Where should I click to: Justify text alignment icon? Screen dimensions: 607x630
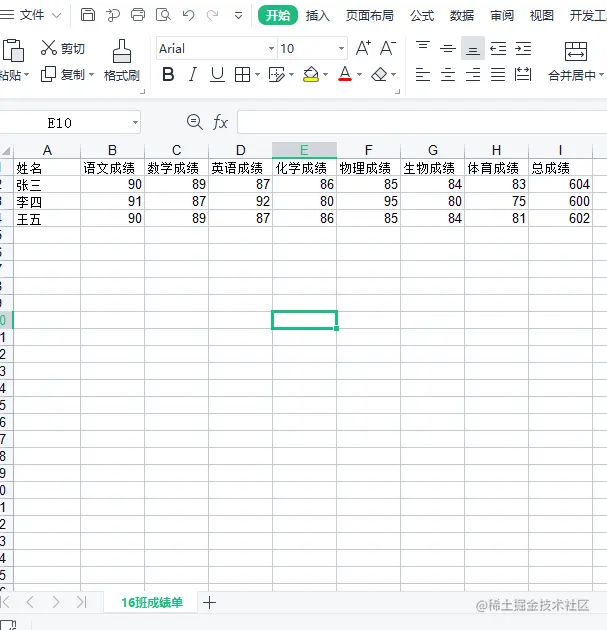click(x=498, y=74)
